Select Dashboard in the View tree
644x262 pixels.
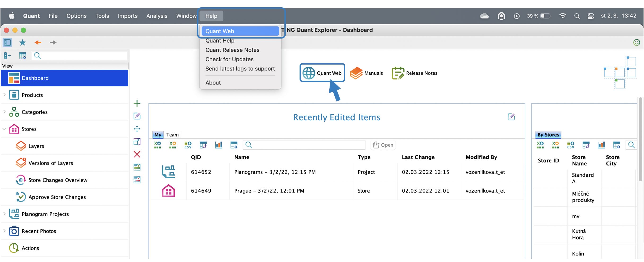click(65, 78)
